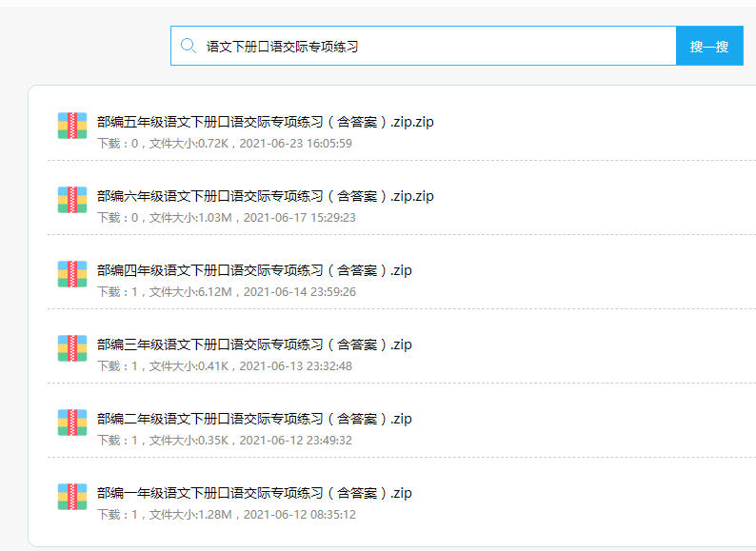756x551 pixels.
Task: Click the info line showing 文件大小:0.72K
Action: point(225,144)
